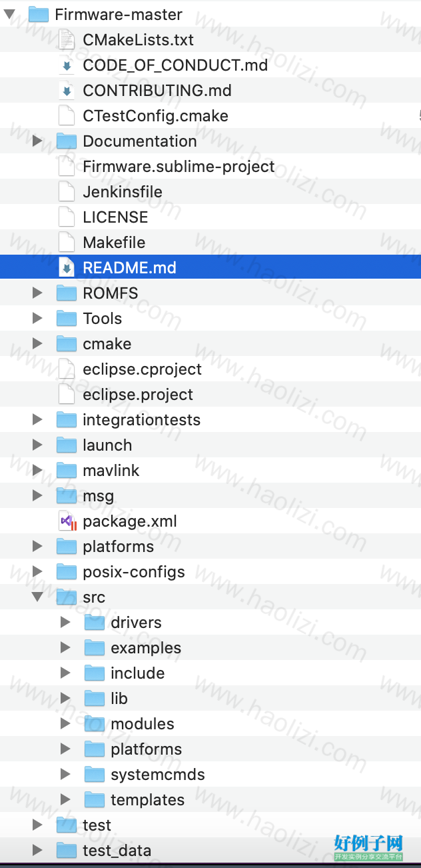Click the Jenkinsfile document icon
Viewport: 421px width, 868px height.
coord(67,192)
